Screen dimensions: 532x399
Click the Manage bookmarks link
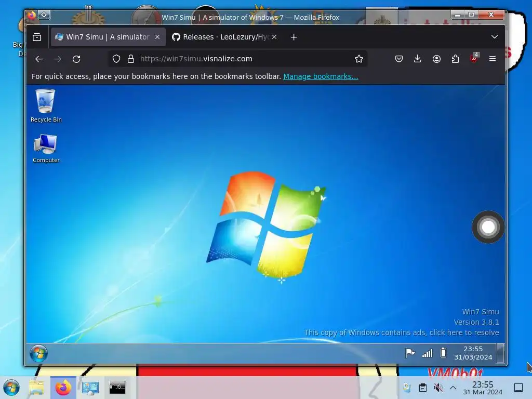pyautogui.click(x=321, y=76)
